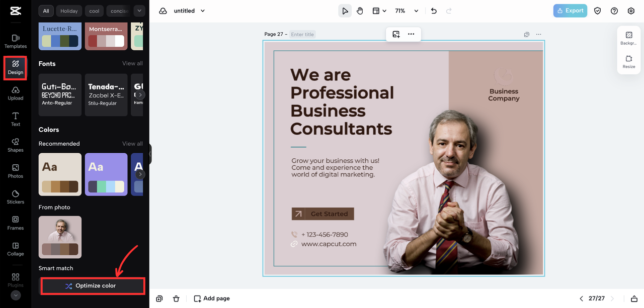
Task: Select the pointer select tool
Action: click(x=345, y=11)
